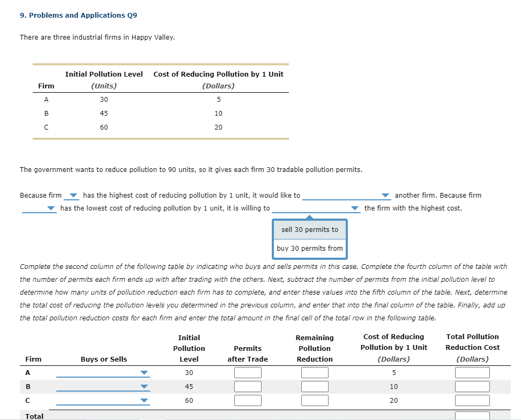
Task: Select 'sell 30 permits to' option
Action: tap(310, 230)
